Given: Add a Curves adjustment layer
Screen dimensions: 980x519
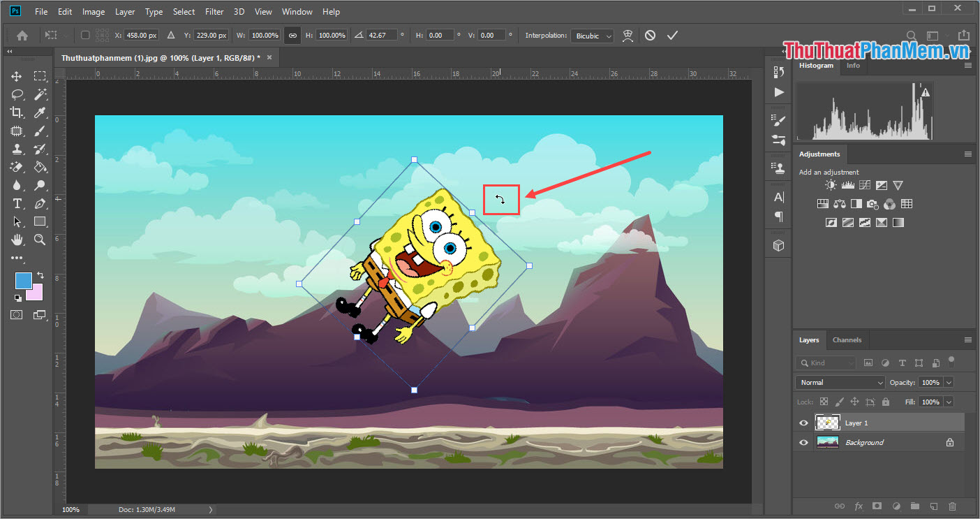Looking at the screenshot, I should point(864,184).
